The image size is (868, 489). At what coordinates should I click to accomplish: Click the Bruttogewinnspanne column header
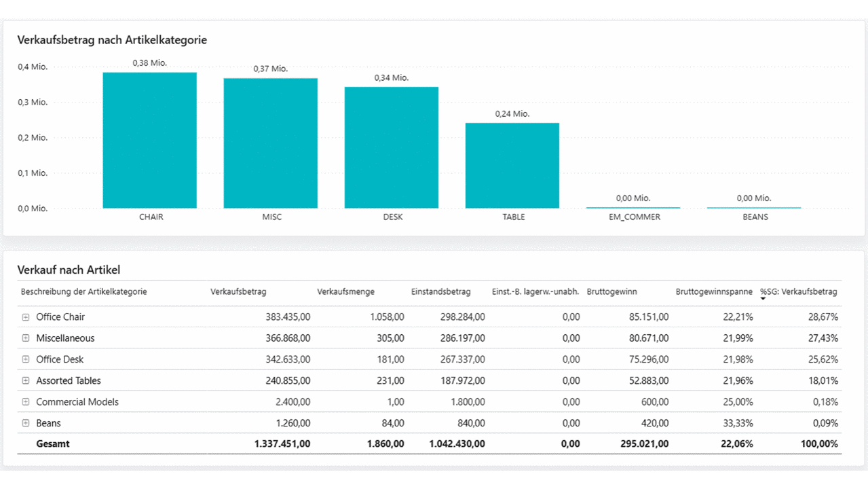714,292
